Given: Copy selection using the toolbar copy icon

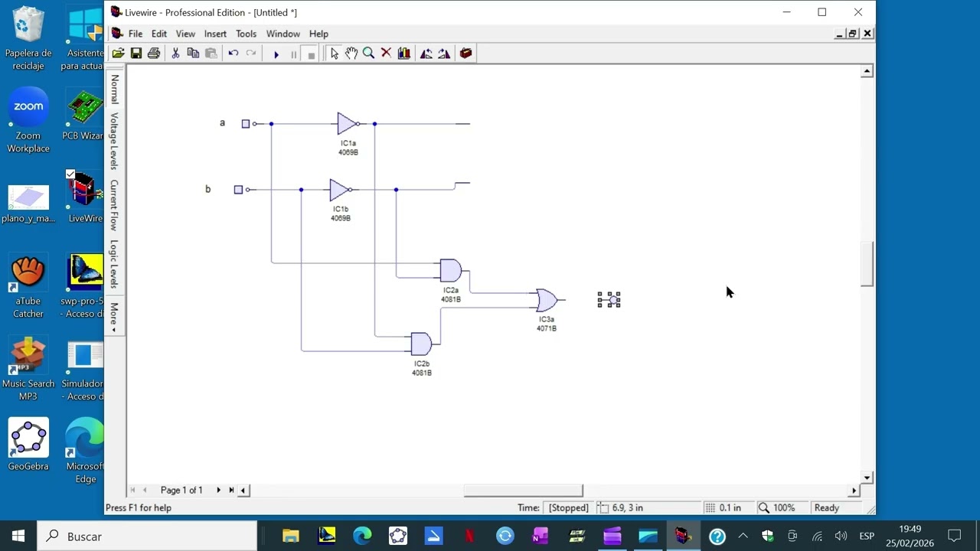Looking at the screenshot, I should (193, 54).
